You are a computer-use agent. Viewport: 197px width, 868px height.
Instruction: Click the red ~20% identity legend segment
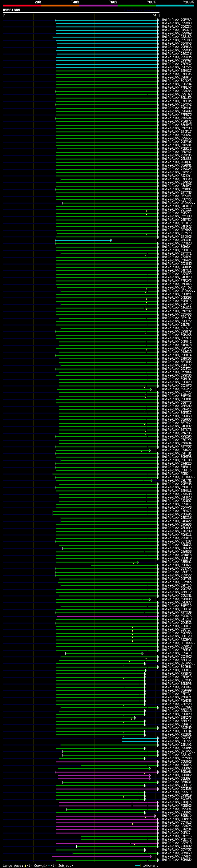[x=22, y=6]
